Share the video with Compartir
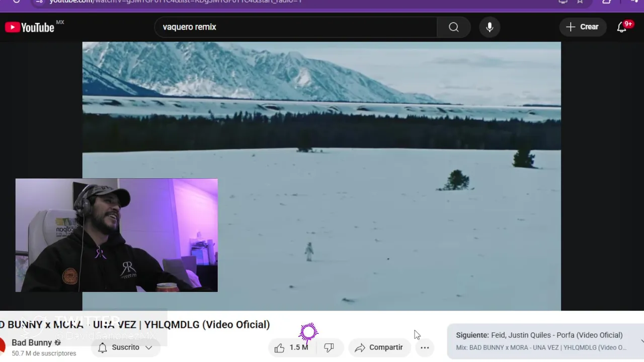 [x=379, y=347]
